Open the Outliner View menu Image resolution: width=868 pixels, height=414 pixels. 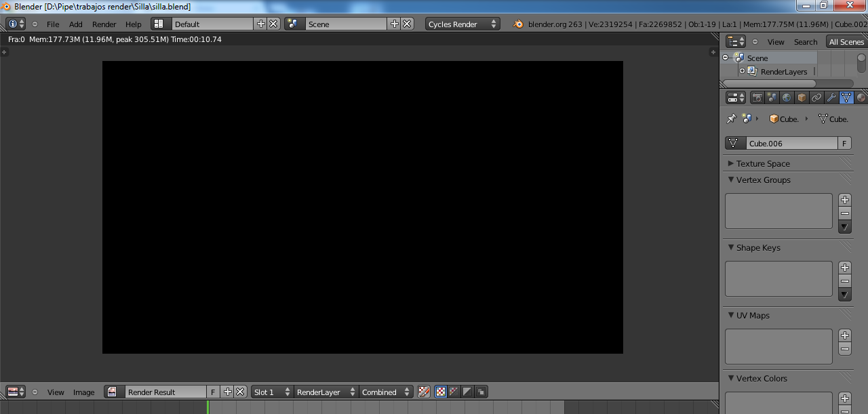pos(776,41)
